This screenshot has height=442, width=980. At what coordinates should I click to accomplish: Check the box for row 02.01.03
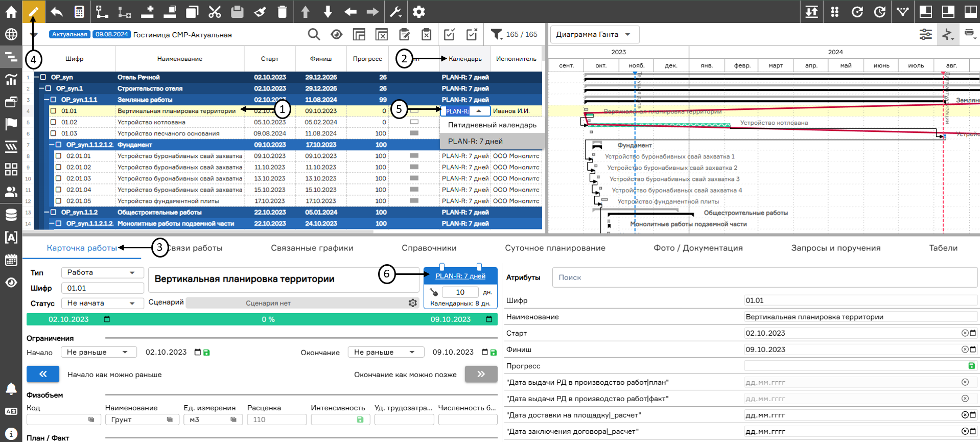coord(58,178)
